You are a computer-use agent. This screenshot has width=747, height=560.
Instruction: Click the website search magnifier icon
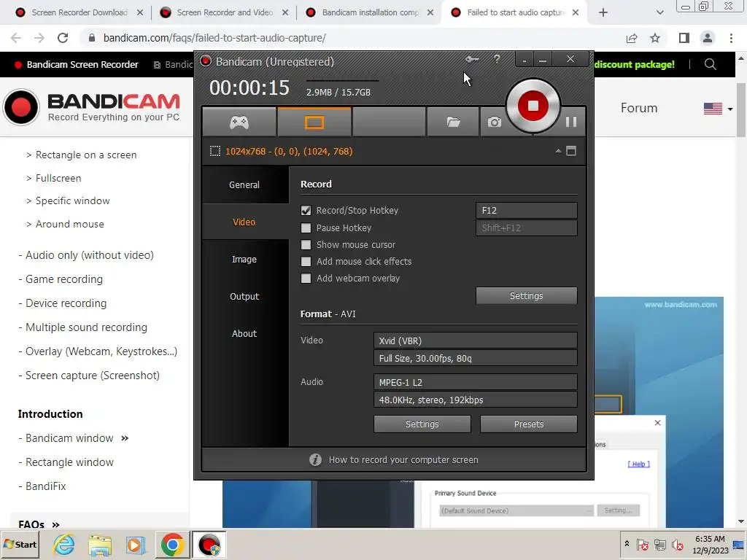tap(711, 64)
